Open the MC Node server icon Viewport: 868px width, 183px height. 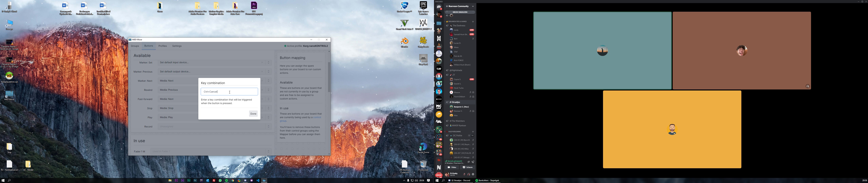tap(439, 107)
